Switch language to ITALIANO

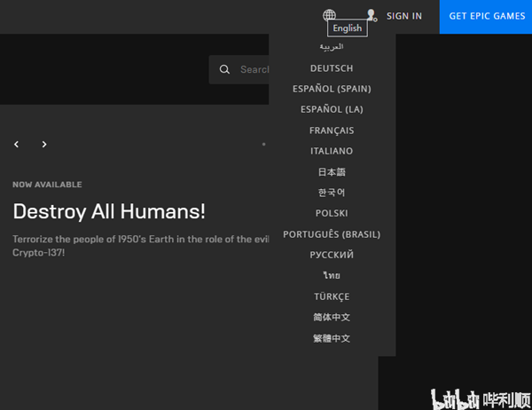click(332, 151)
